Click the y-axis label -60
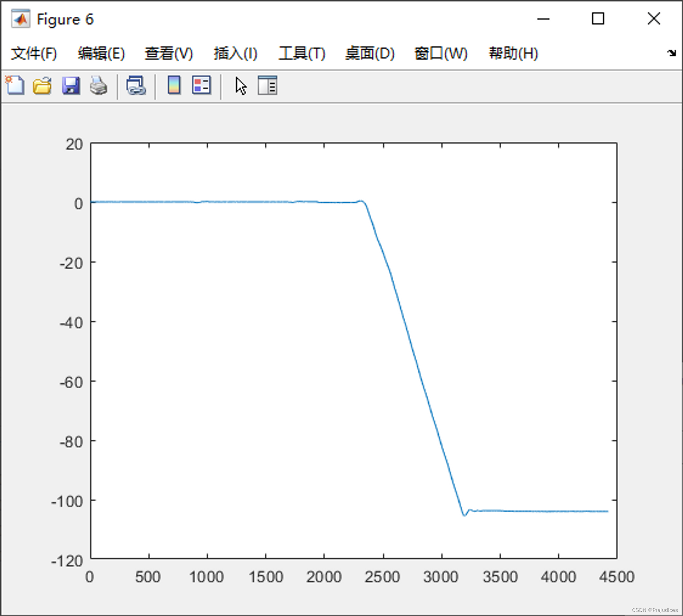Screen dimensions: 683x616 pyautogui.click(x=71, y=382)
